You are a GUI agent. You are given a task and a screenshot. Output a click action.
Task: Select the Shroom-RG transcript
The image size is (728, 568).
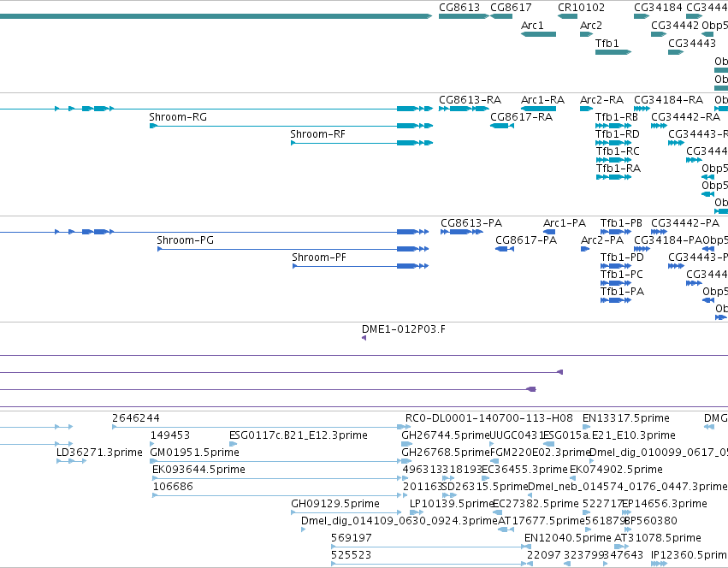click(x=291, y=126)
